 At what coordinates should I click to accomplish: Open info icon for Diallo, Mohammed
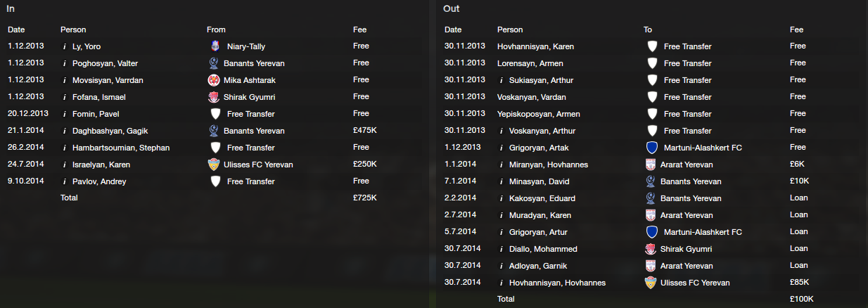500,249
